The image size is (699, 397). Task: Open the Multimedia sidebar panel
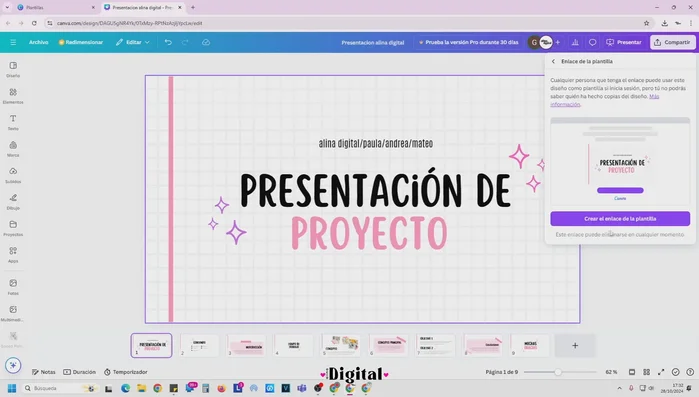[13, 313]
